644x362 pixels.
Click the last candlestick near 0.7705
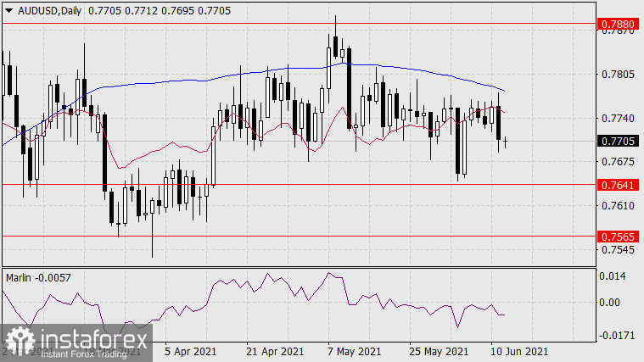click(x=506, y=142)
